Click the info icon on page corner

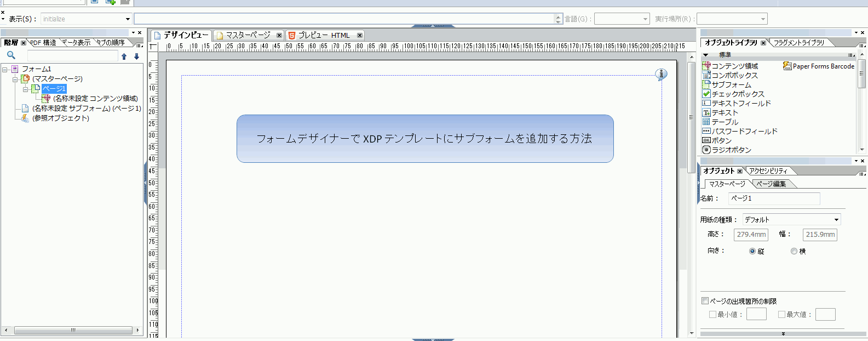coord(662,74)
